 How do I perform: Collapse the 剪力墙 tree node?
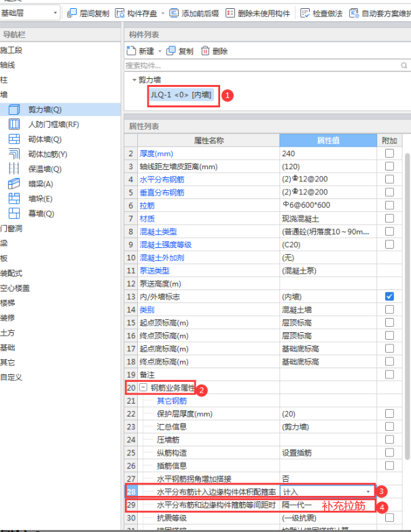tap(134, 80)
